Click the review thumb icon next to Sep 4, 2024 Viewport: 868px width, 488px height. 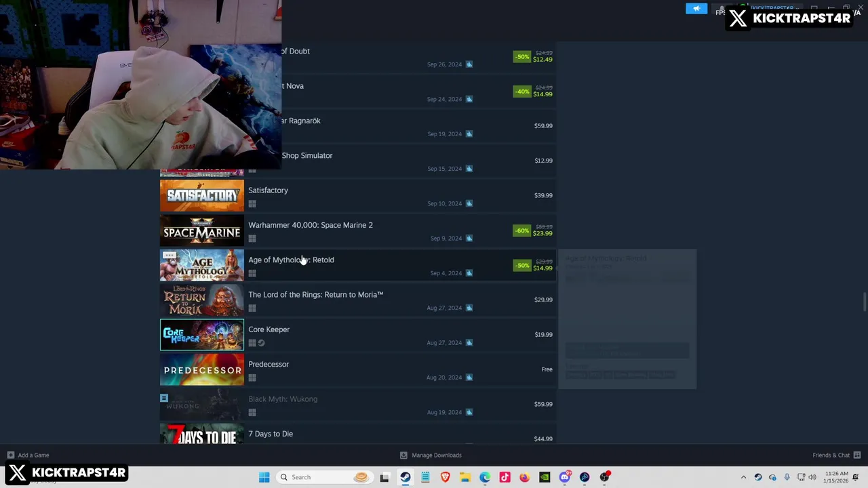[x=469, y=273]
